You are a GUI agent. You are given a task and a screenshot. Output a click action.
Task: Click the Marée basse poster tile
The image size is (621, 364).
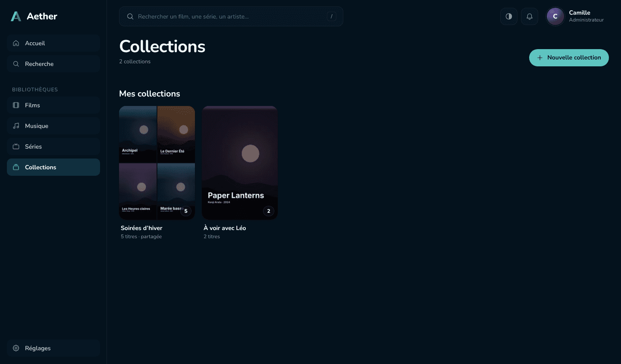[x=176, y=191]
